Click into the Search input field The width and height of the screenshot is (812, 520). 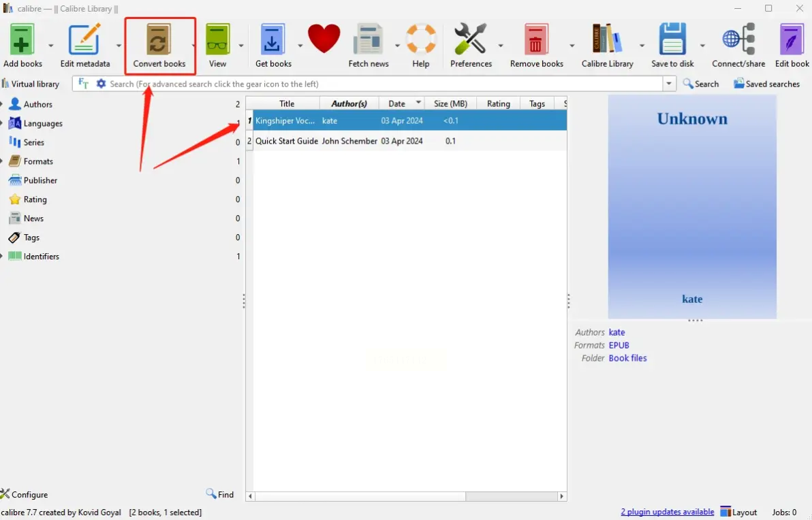[385, 84]
